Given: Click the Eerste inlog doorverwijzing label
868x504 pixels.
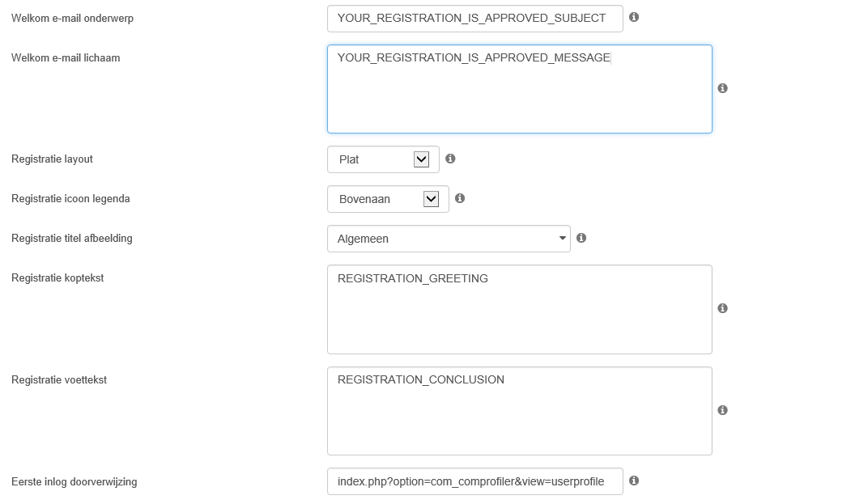Looking at the screenshot, I should (74, 482).
